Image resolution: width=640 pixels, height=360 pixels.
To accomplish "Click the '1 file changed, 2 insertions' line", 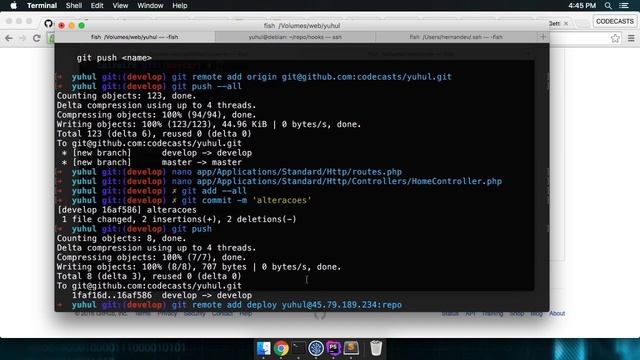I will click(x=179, y=219).
